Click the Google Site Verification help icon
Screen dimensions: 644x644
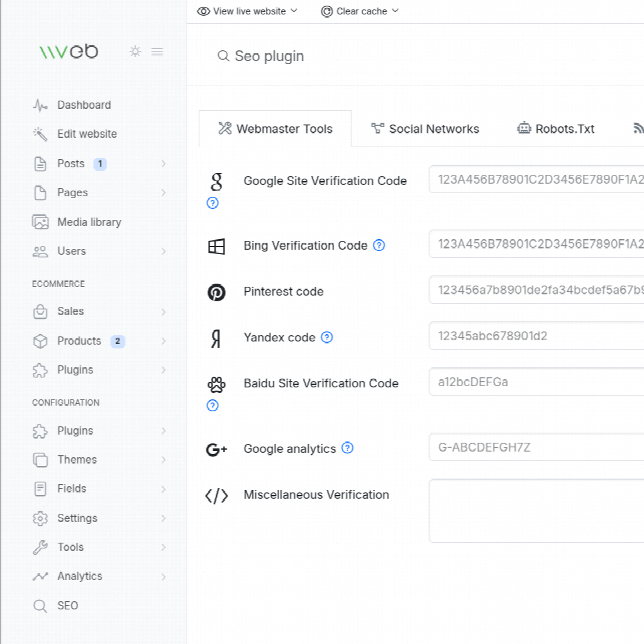213,203
